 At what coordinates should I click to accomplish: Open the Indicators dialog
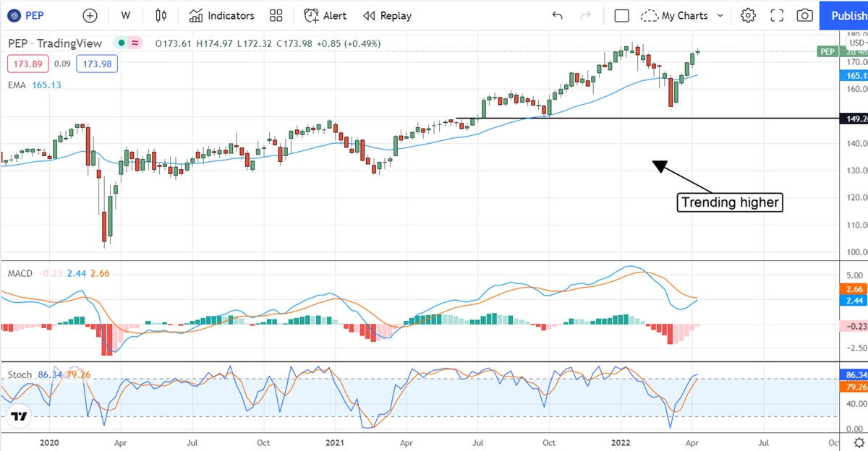pyautogui.click(x=222, y=15)
